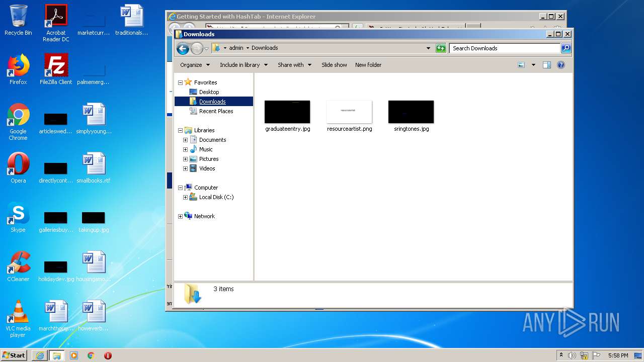Select the resourceartist.png thumbnail
The width and height of the screenshot is (644, 362).
tap(349, 116)
